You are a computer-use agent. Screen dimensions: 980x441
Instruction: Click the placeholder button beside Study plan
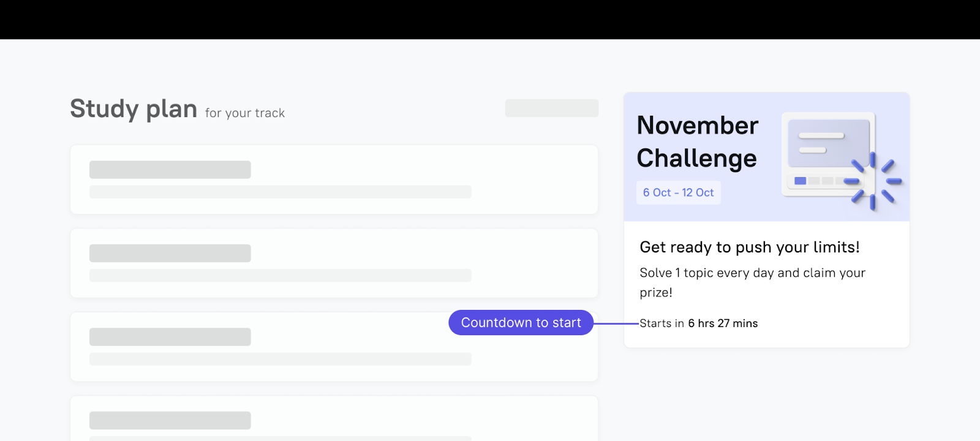pos(552,108)
